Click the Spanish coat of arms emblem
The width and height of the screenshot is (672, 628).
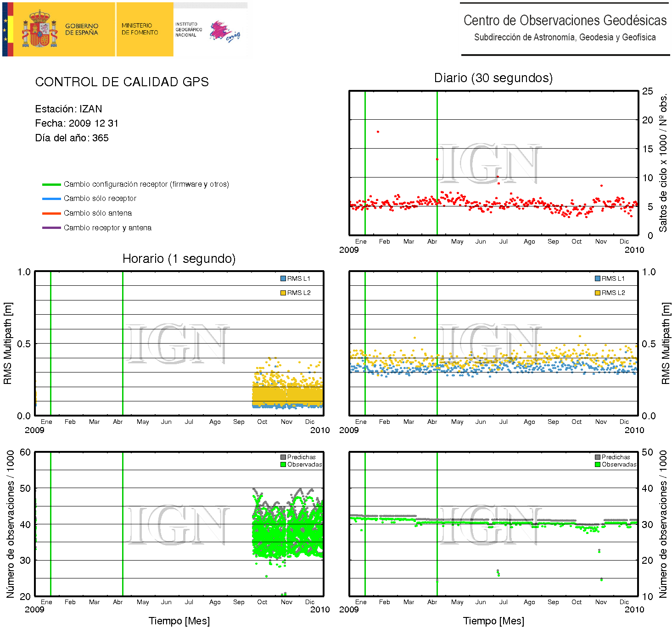[x=40, y=29]
